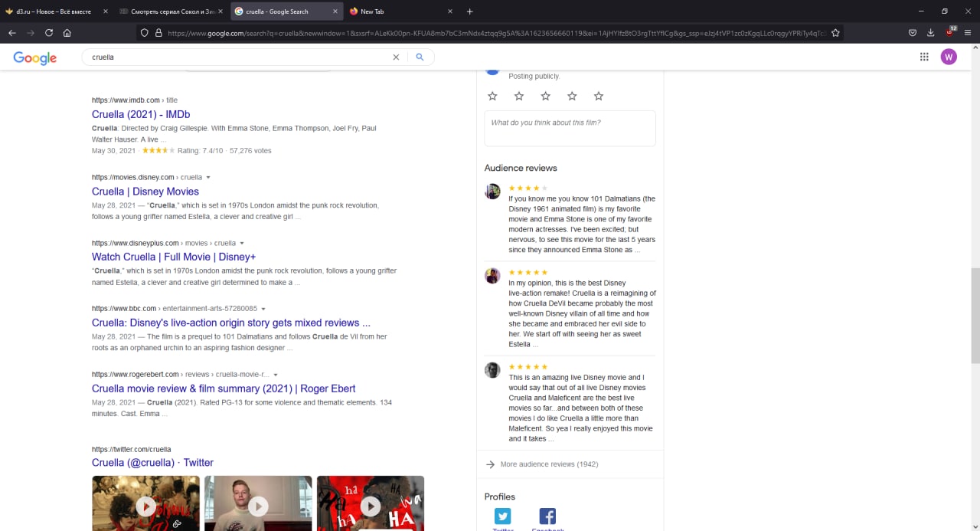Close the cruella - Google Search tab

click(335, 11)
